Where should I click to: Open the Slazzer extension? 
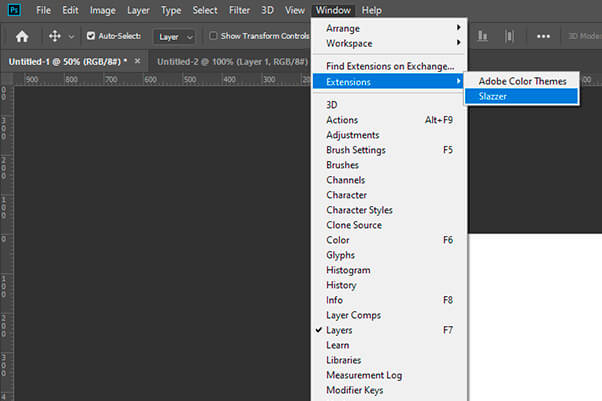pyautogui.click(x=521, y=96)
